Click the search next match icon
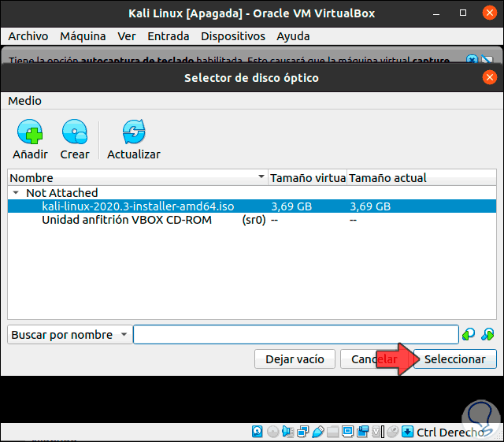Viewport: 504px width, 442px height. pyautogui.click(x=487, y=334)
